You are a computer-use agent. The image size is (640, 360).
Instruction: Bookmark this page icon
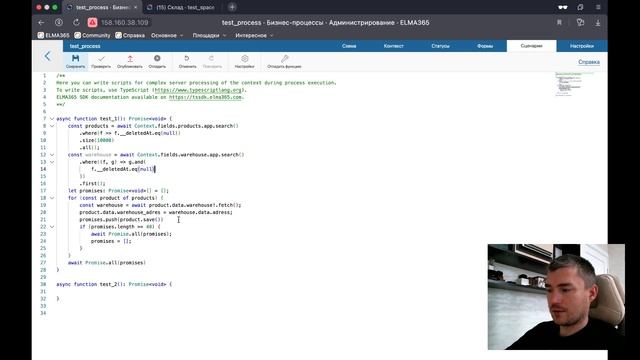coord(559,23)
